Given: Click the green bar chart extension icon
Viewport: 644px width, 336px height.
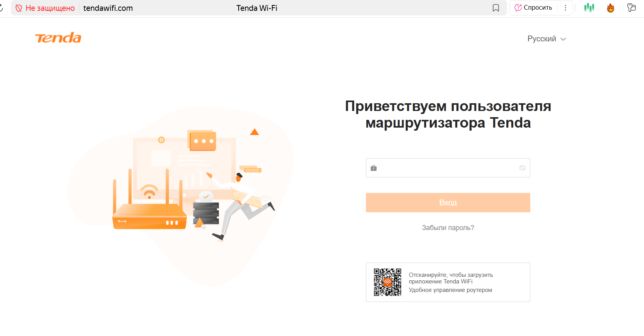Looking at the screenshot, I should pos(589,8).
